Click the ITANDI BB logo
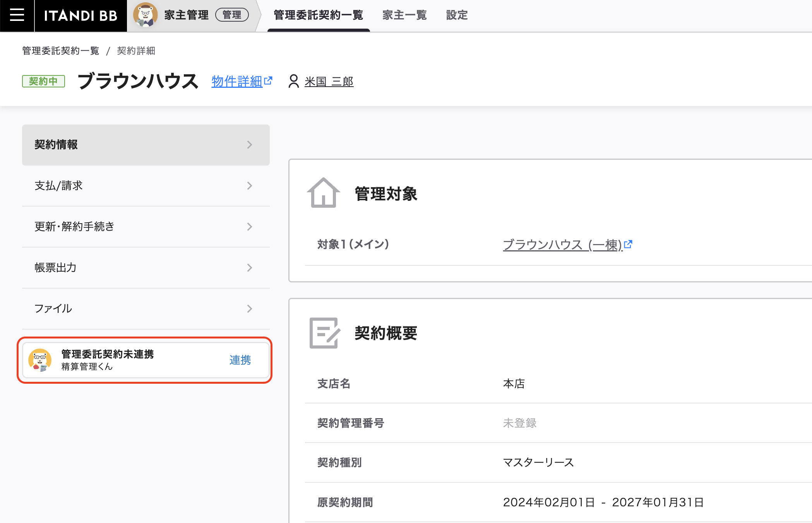 tap(81, 15)
